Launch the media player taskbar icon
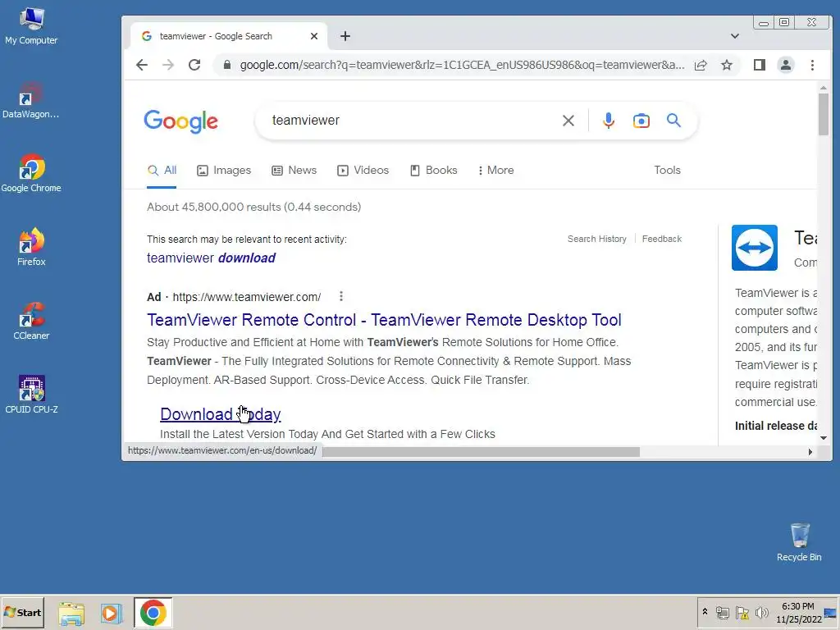The width and height of the screenshot is (840, 630). pos(111,613)
